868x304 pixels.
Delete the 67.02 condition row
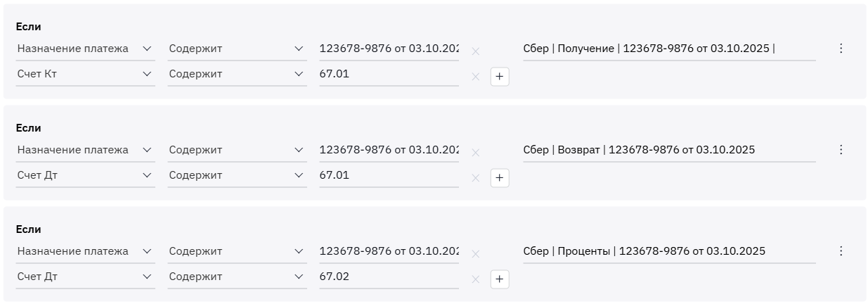click(x=476, y=279)
